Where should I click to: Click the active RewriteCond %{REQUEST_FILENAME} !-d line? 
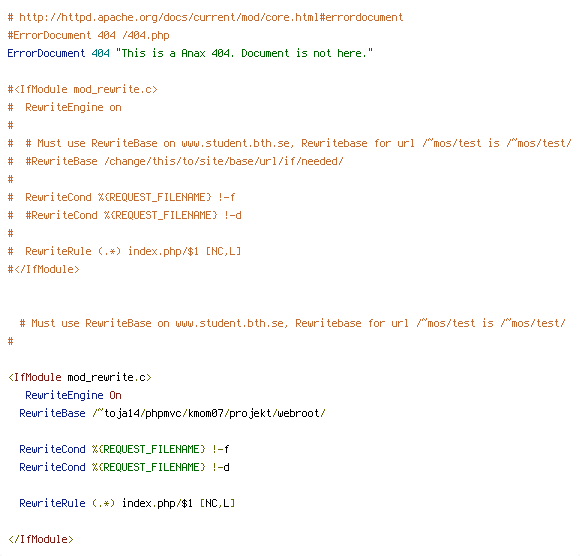click(124, 467)
